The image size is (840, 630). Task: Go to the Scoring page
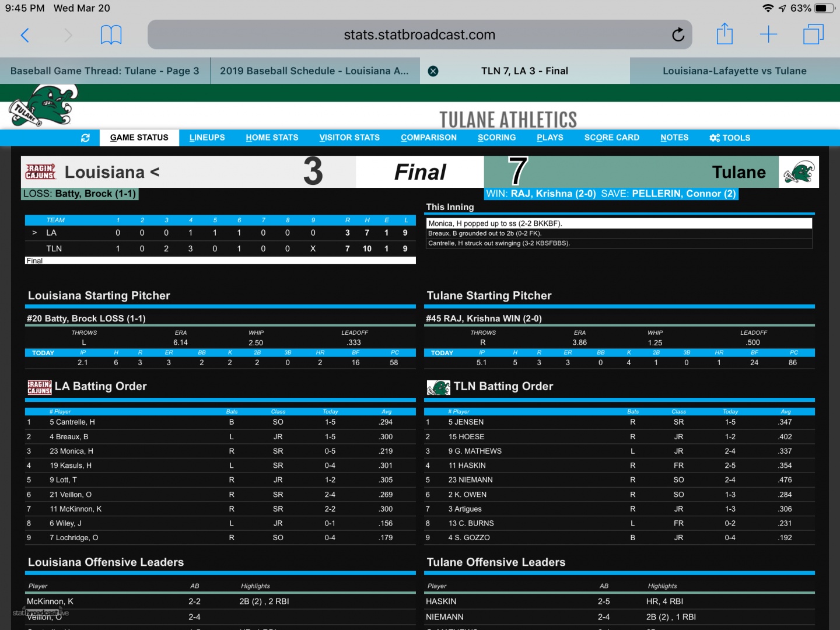click(x=496, y=138)
